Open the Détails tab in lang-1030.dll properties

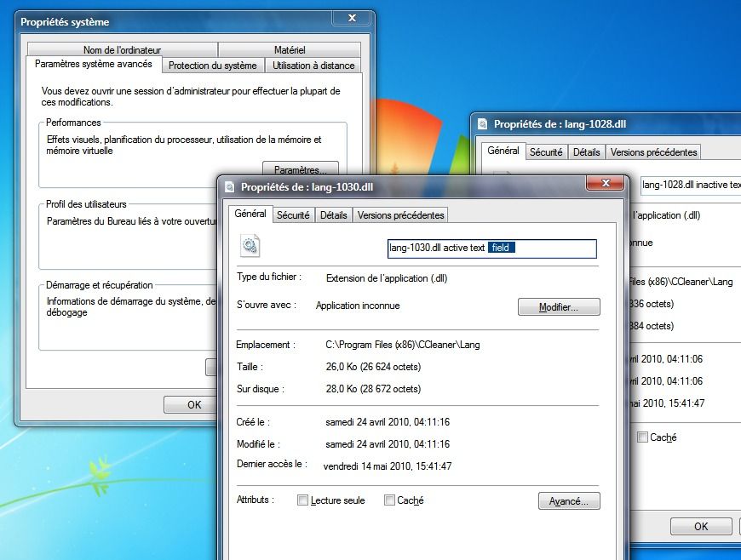[333, 215]
